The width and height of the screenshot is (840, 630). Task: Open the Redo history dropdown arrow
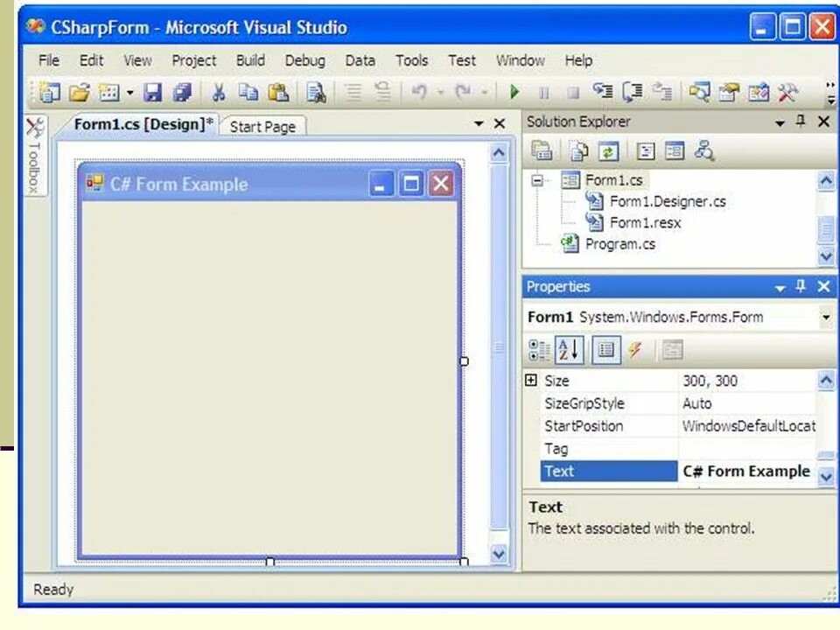(x=484, y=93)
